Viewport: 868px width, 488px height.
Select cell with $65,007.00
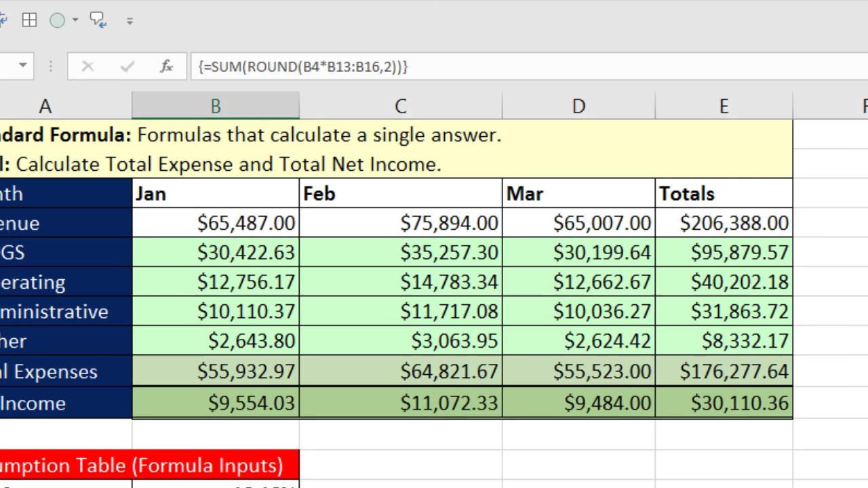[x=578, y=222]
